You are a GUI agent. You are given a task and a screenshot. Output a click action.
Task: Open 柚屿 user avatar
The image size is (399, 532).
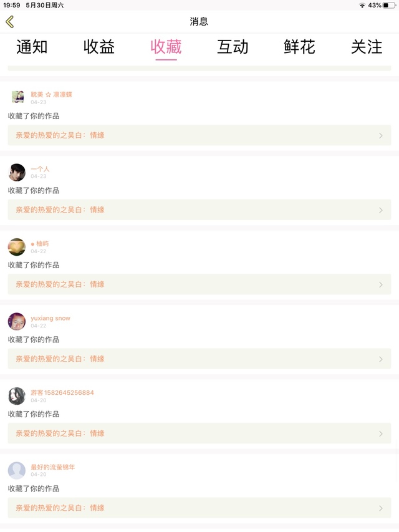[17, 247]
